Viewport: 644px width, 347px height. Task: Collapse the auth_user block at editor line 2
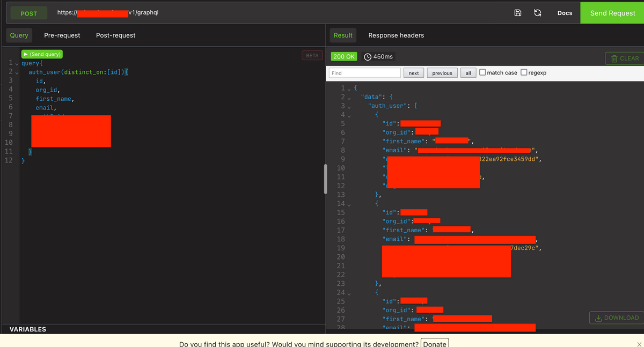click(x=17, y=72)
